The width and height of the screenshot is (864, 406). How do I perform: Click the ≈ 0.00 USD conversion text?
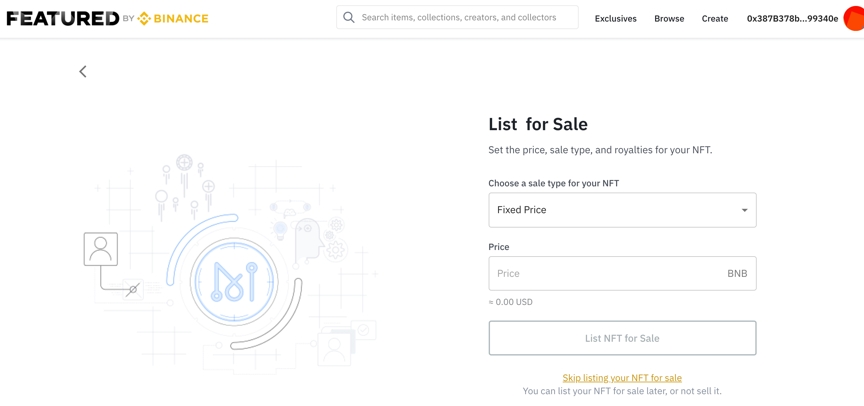[511, 302]
